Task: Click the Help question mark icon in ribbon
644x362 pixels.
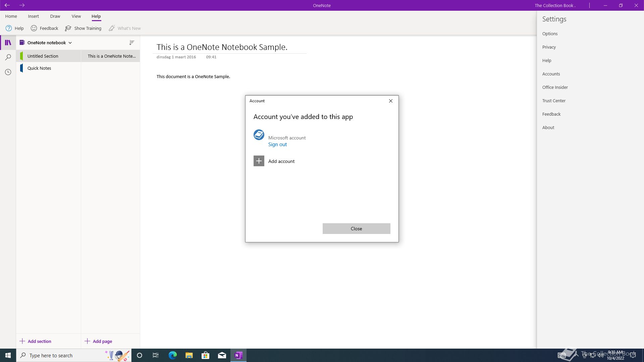Action: pyautogui.click(x=9, y=28)
